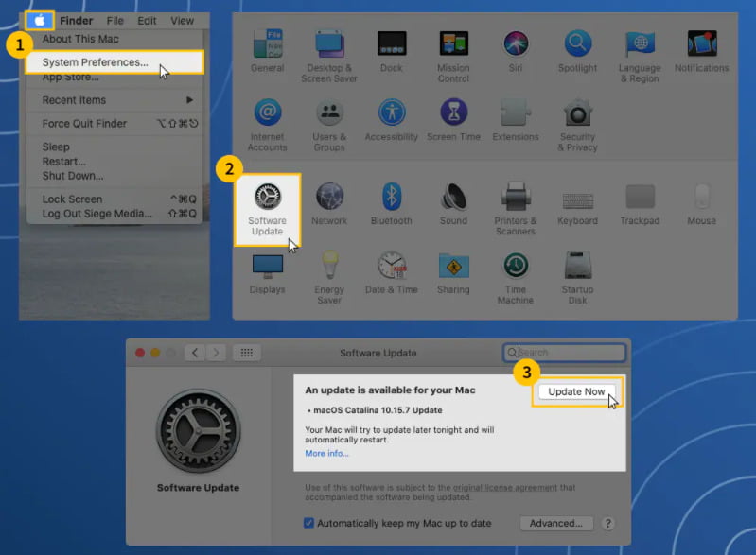Click the help question mark button
The width and height of the screenshot is (756, 555).
click(608, 523)
